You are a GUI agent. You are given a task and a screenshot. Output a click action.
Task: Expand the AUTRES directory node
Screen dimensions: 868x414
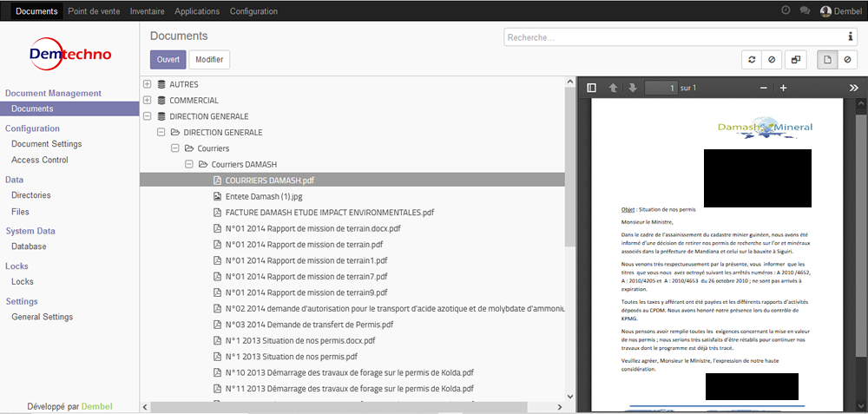(x=147, y=84)
